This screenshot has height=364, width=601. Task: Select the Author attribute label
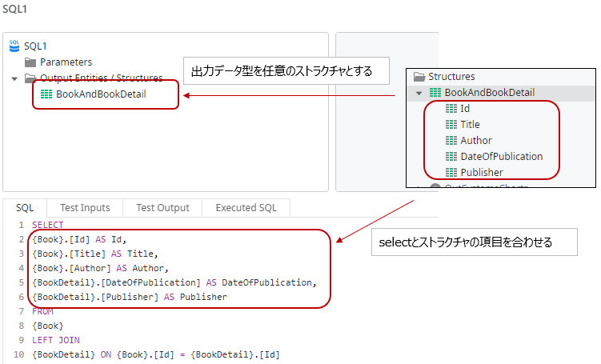pos(476,141)
